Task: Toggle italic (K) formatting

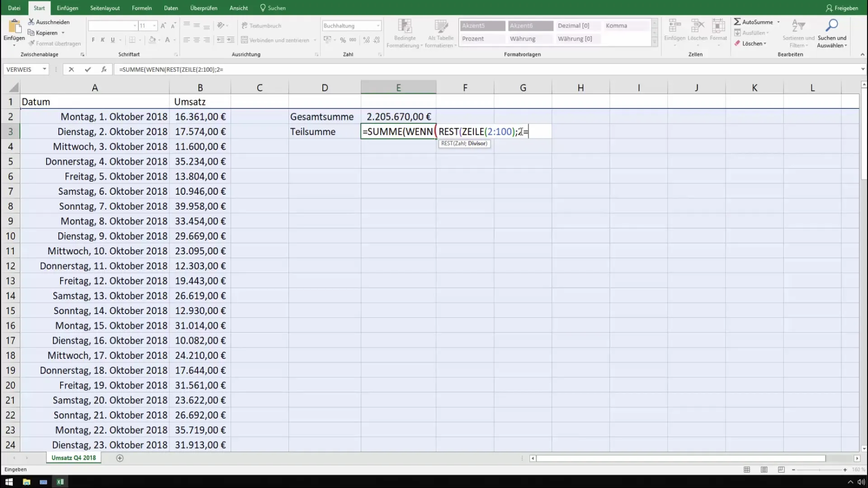Action: 103,40
